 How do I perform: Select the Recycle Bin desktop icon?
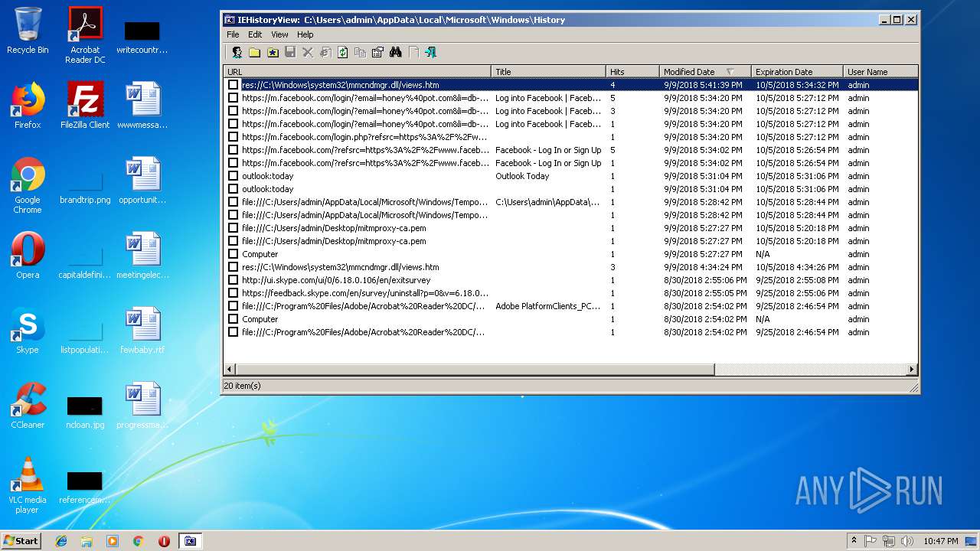tap(28, 31)
